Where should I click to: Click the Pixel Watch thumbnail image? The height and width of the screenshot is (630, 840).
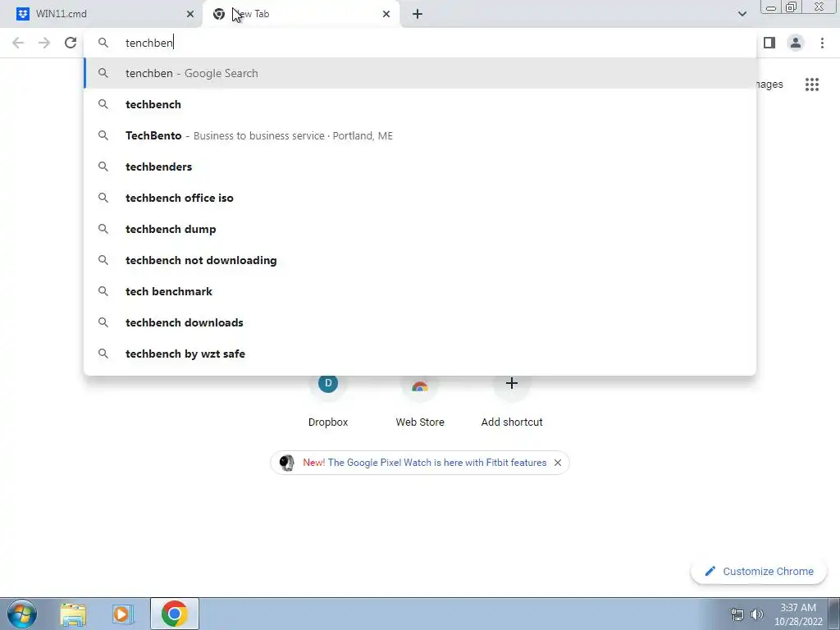tap(287, 463)
